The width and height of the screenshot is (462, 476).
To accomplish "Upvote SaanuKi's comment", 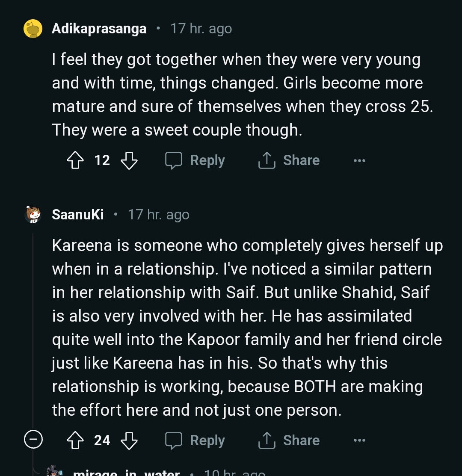I will [75, 441].
